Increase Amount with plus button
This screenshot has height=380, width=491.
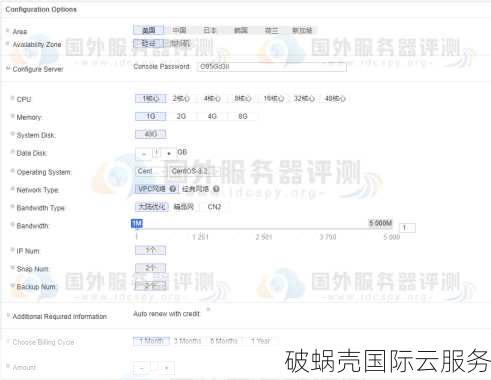[166, 368]
